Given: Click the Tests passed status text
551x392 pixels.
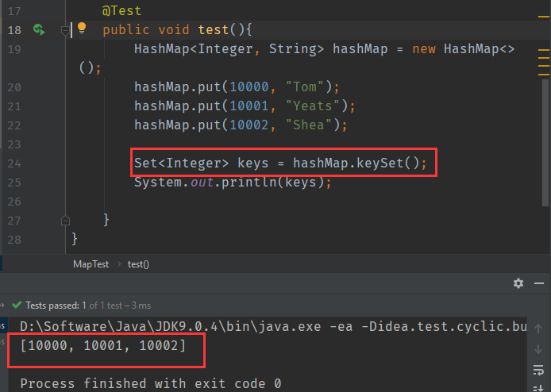Looking at the screenshot, I should [88, 306].
